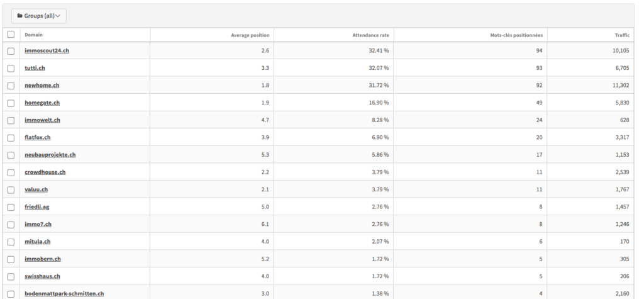Screen dimensions: 644x299
Task: Open the Groups (all) dropdown
Action: coord(38,16)
